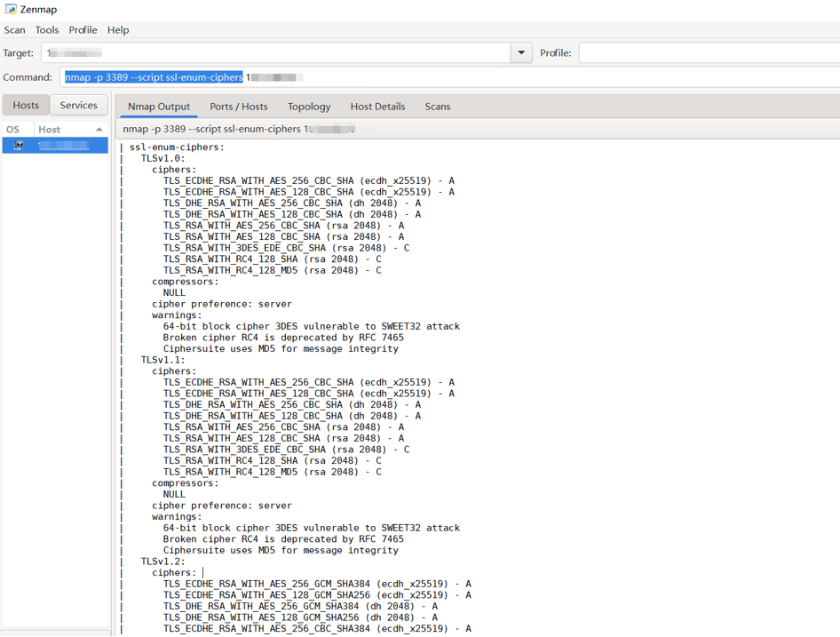Screen dimensions: 840x637
Task: Switch to the Nmap Output tab
Action: pos(159,107)
